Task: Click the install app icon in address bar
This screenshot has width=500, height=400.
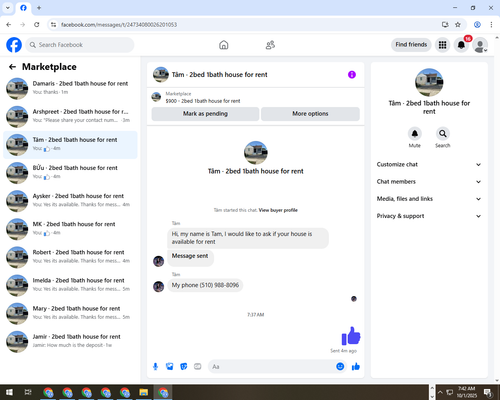Action: point(445,24)
